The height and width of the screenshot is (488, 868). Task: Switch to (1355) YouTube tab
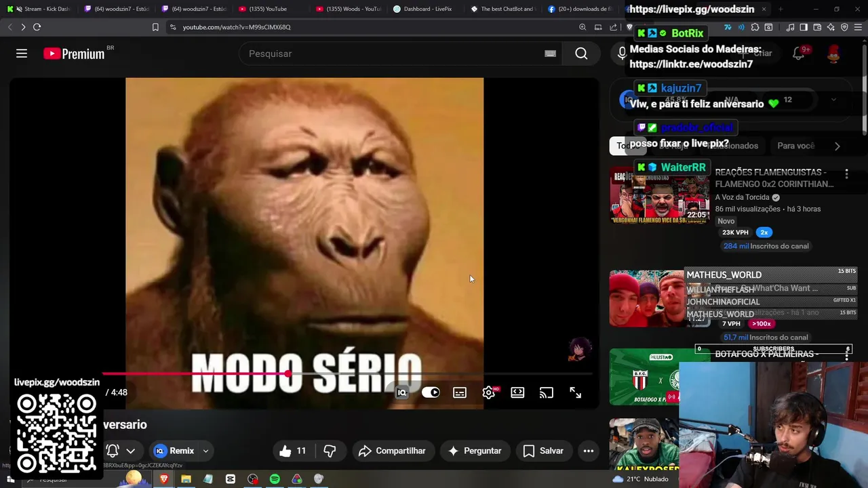tap(269, 9)
